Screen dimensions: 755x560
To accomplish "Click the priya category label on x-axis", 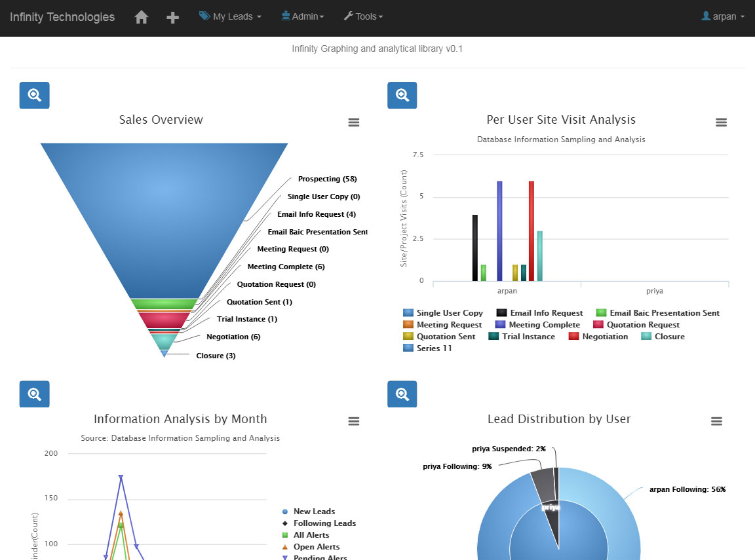I will click(655, 291).
